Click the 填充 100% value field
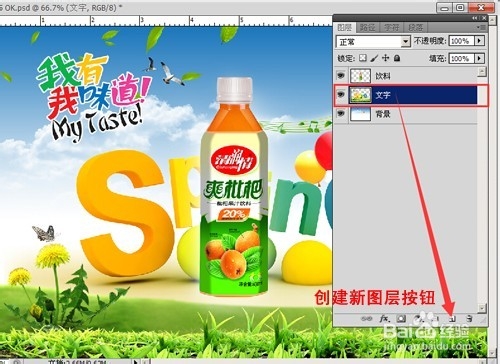Image resolution: width=500 pixels, height=364 pixels. tap(462, 58)
